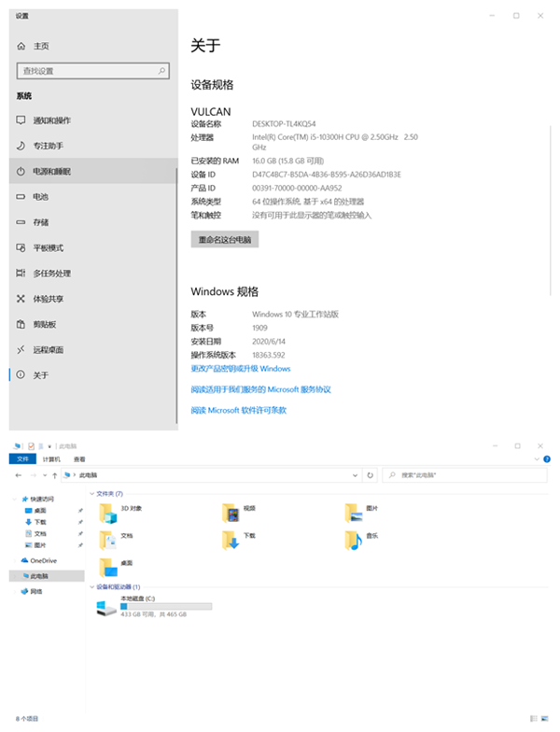The width and height of the screenshot is (560, 732).
Task: Go up one folder level in Explorer
Action: coord(54,475)
